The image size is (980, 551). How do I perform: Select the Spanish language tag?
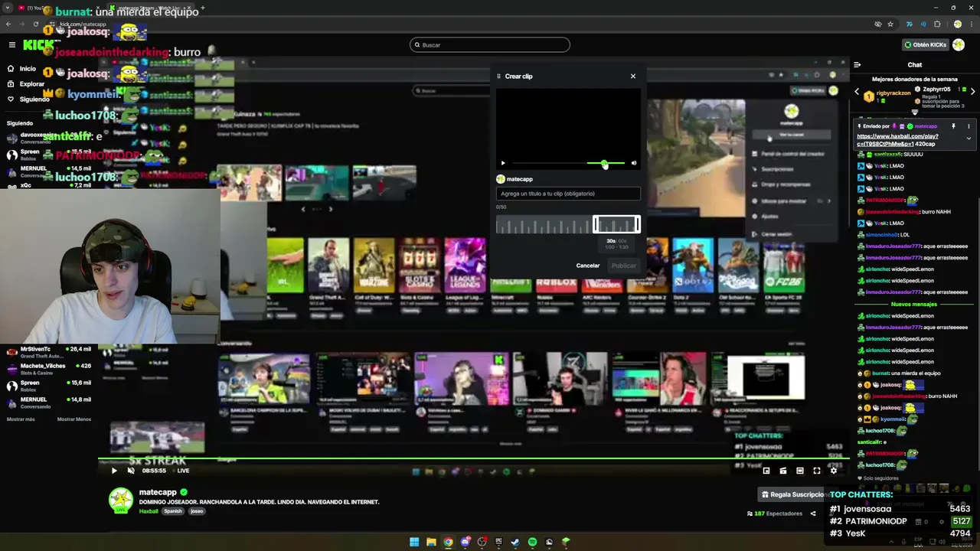pos(173,511)
